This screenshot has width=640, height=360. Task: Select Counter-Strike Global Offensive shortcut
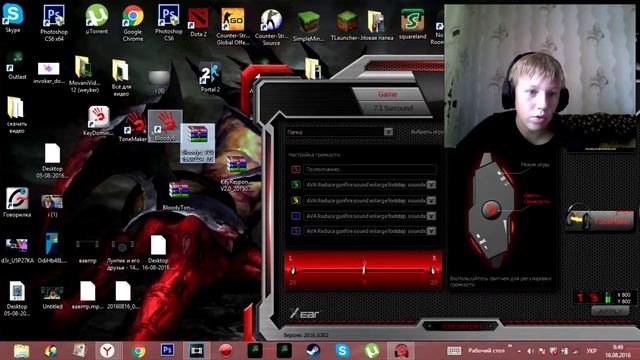click(x=233, y=26)
